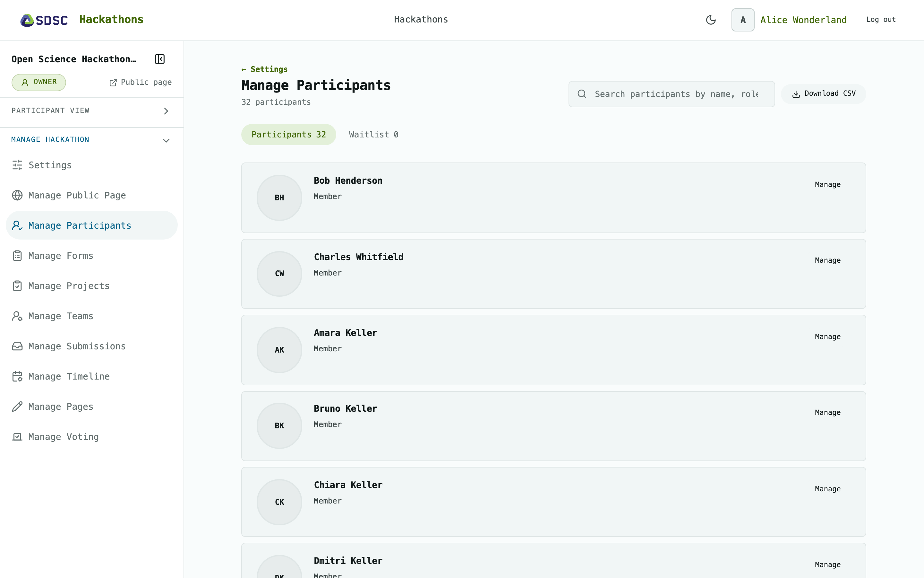
Task: Open Alice Wonderland profile name
Action: click(x=803, y=20)
